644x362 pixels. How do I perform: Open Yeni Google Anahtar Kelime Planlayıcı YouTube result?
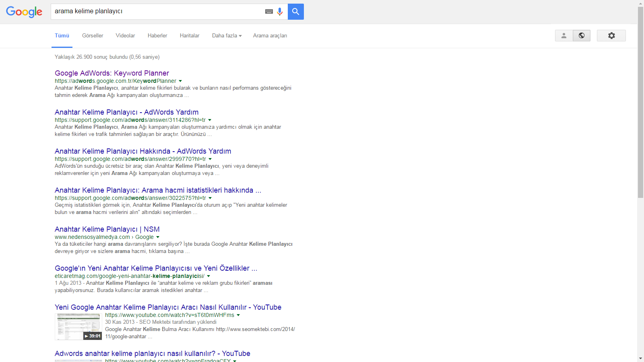tap(168, 307)
